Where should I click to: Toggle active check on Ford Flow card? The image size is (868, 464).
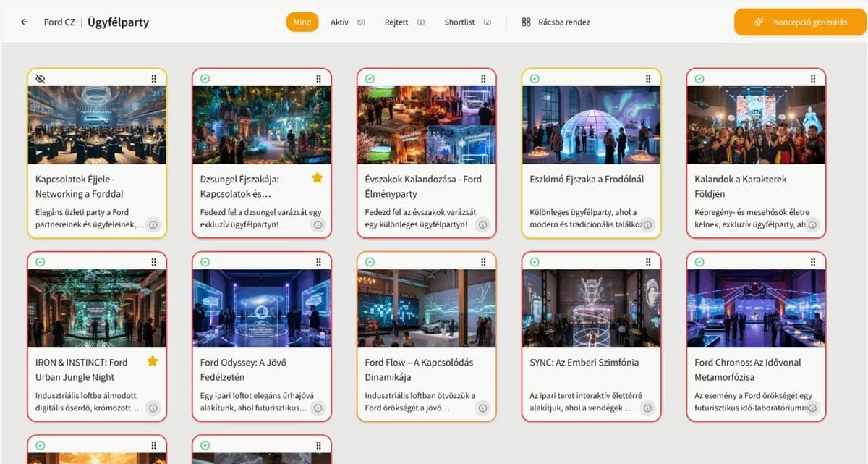coord(370,261)
